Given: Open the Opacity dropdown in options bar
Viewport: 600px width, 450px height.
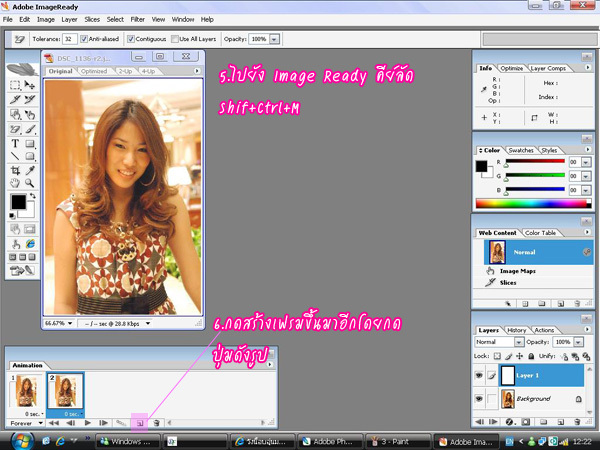Looking at the screenshot, I should tap(274, 39).
